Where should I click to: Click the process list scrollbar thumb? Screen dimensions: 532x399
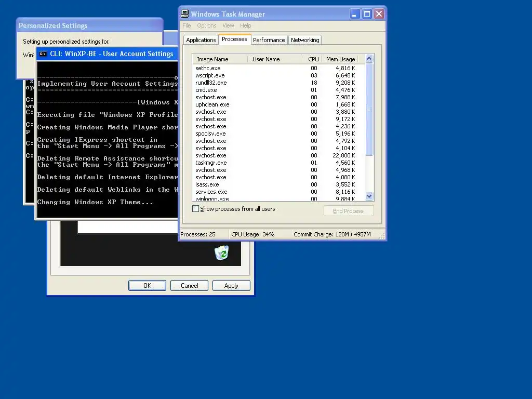tap(369, 109)
